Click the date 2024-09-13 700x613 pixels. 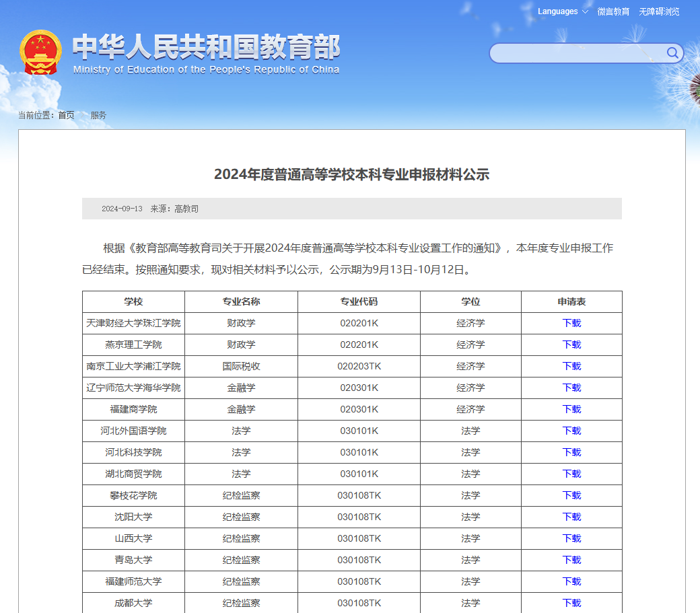(x=122, y=209)
